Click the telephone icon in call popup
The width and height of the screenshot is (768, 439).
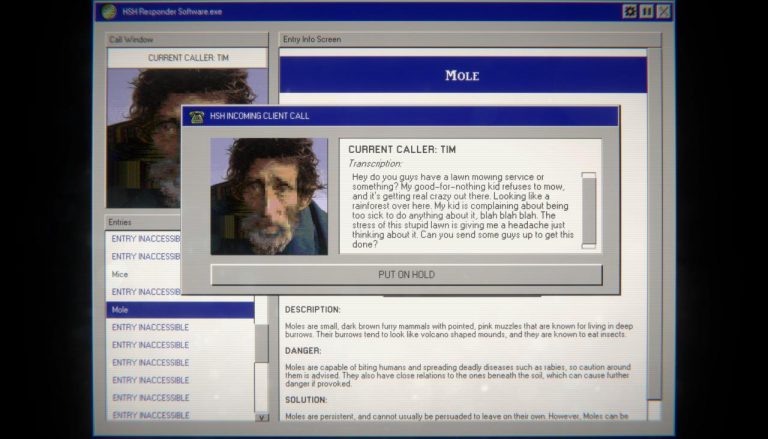196,116
